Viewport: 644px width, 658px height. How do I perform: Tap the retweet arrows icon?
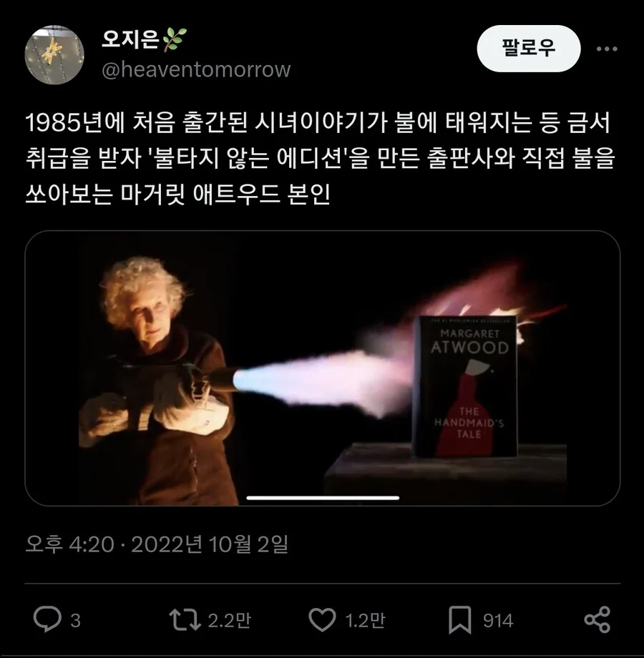pyautogui.click(x=185, y=620)
